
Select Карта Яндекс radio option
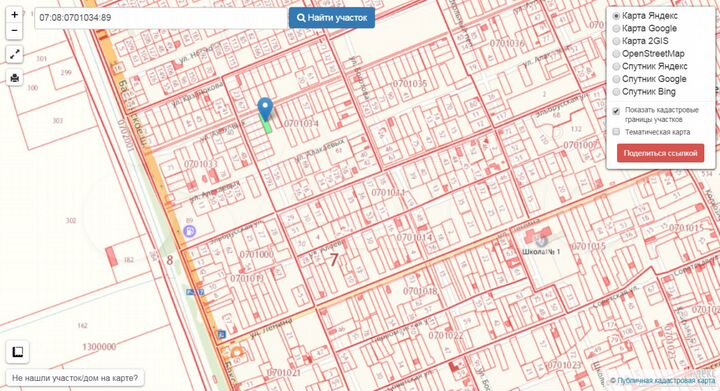(616, 16)
